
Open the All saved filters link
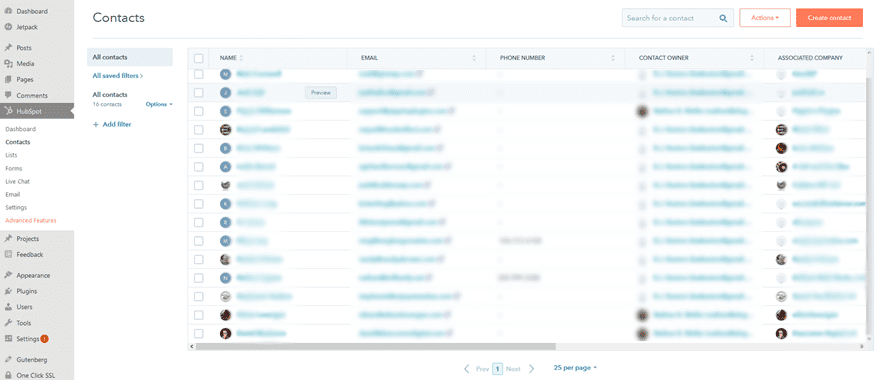click(x=118, y=75)
